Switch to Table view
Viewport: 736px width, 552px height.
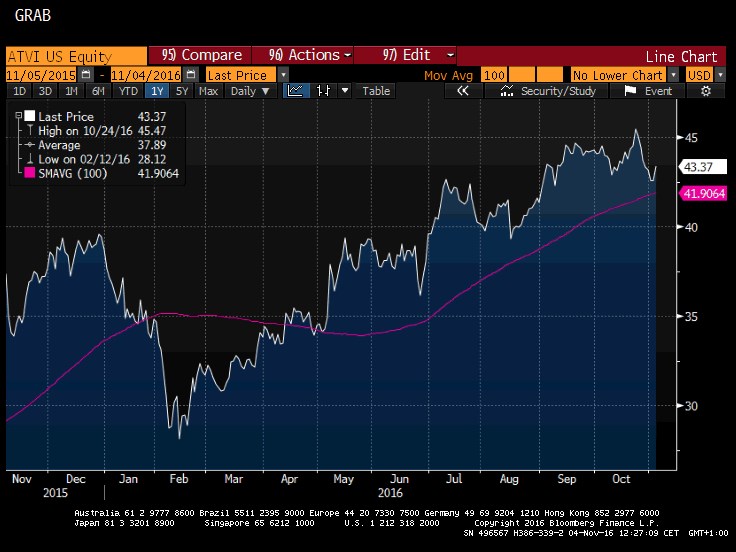[376, 91]
